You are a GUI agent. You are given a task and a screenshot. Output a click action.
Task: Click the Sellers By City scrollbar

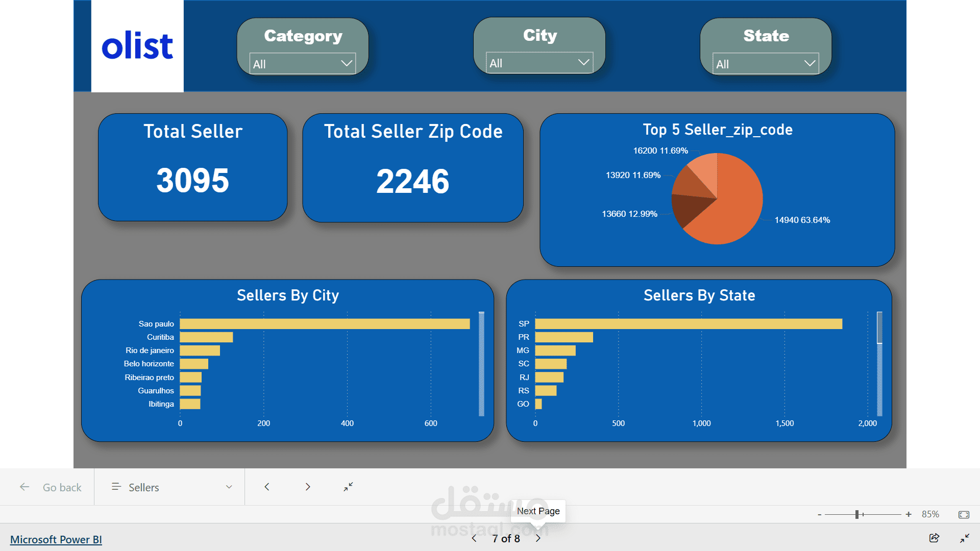tap(481, 364)
